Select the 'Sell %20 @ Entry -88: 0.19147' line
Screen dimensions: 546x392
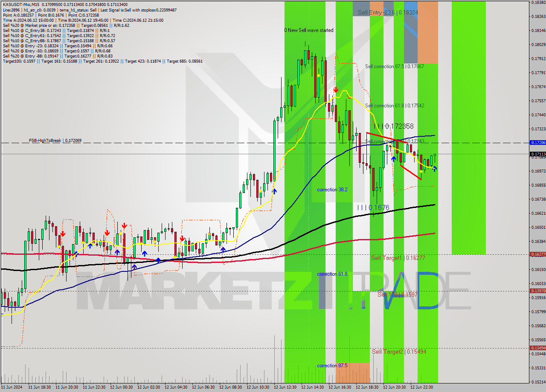(x=58, y=56)
